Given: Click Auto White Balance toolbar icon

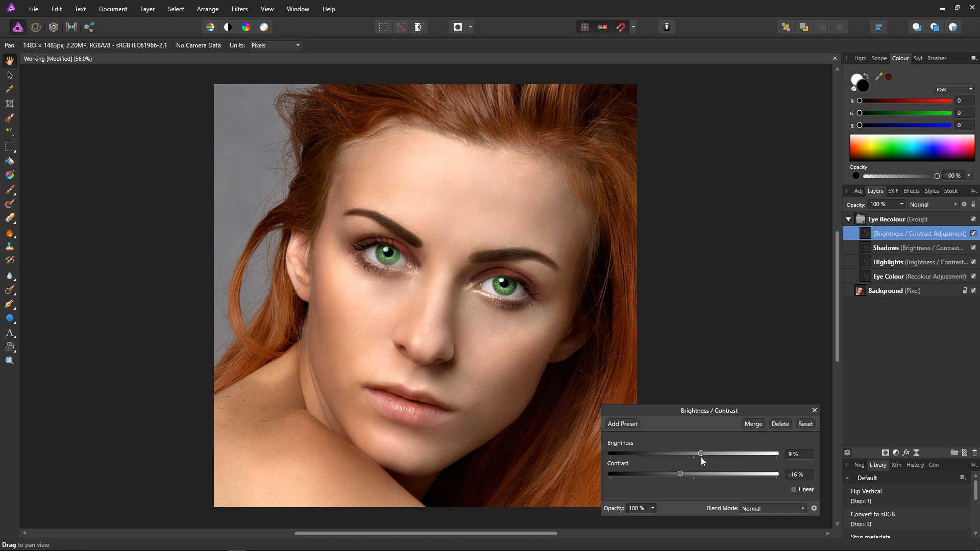Looking at the screenshot, I should [264, 27].
